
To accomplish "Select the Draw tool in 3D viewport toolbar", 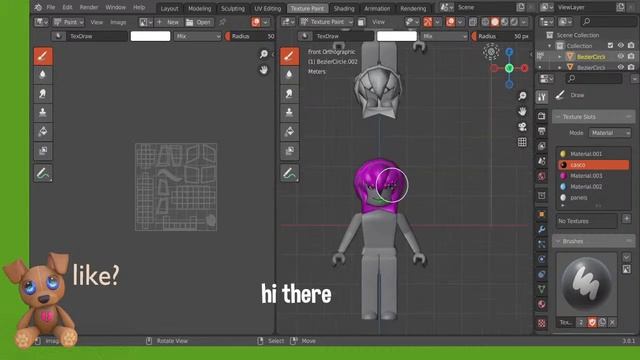I will click(x=289, y=56).
